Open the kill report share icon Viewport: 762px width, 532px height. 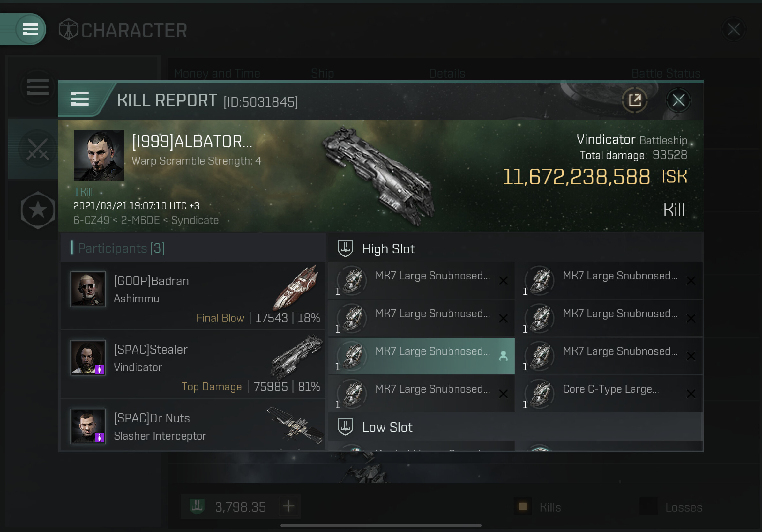(x=634, y=100)
